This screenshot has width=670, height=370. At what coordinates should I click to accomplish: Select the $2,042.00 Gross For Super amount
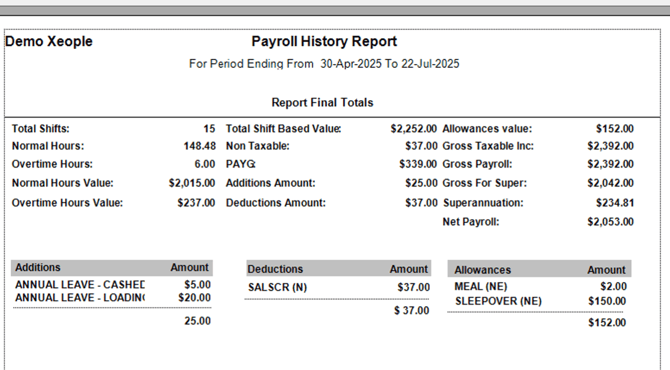[x=610, y=183]
